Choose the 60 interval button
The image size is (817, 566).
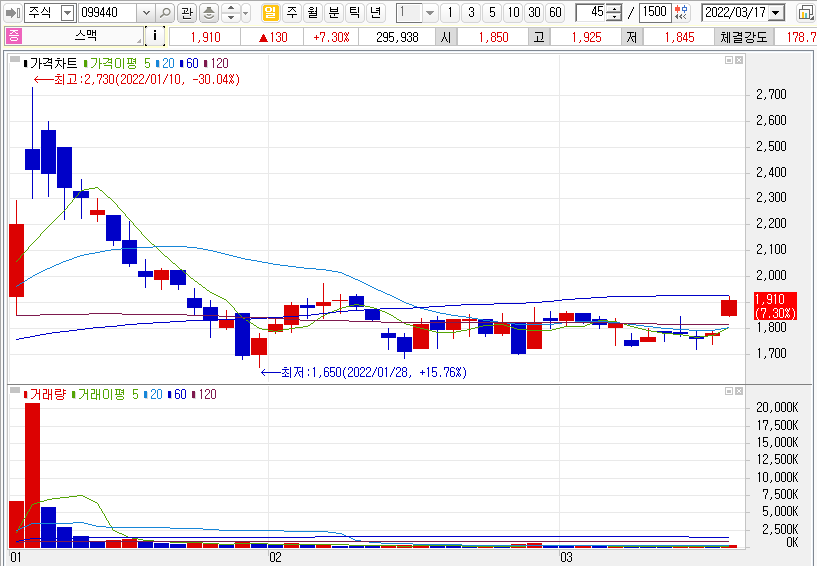(x=555, y=13)
